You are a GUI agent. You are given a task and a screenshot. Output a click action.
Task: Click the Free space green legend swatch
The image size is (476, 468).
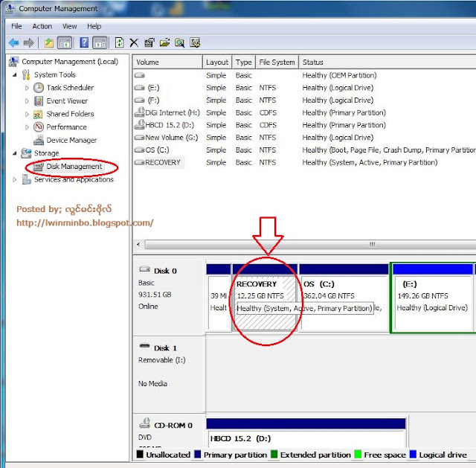pos(358,455)
